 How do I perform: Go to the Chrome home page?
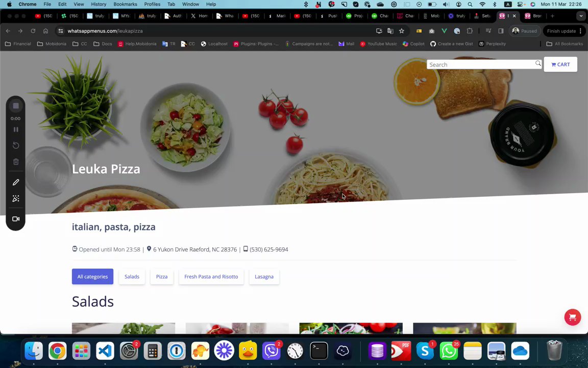coord(45,31)
